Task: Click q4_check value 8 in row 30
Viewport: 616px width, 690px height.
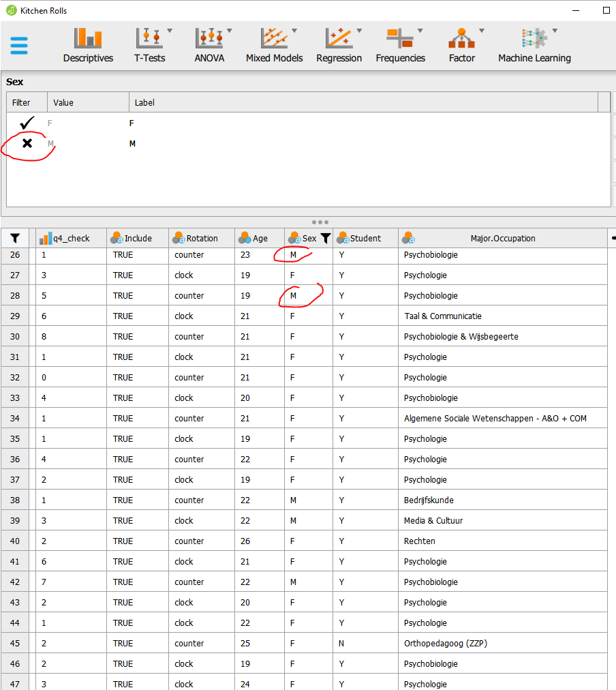Action: 72,336
